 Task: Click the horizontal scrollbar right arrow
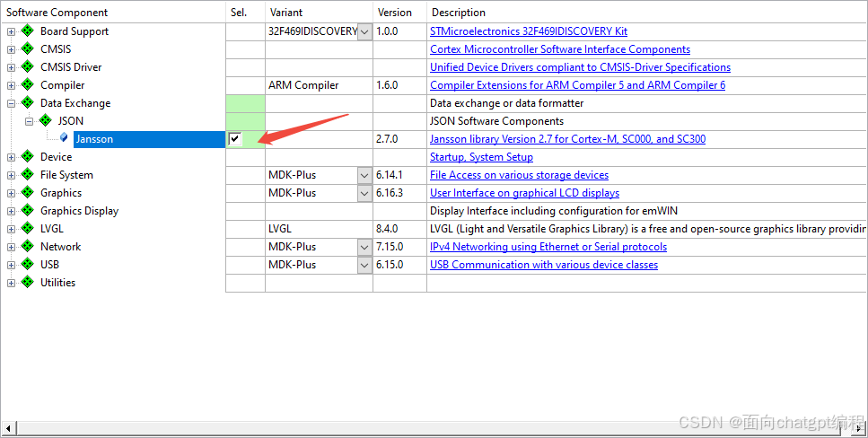click(x=860, y=428)
